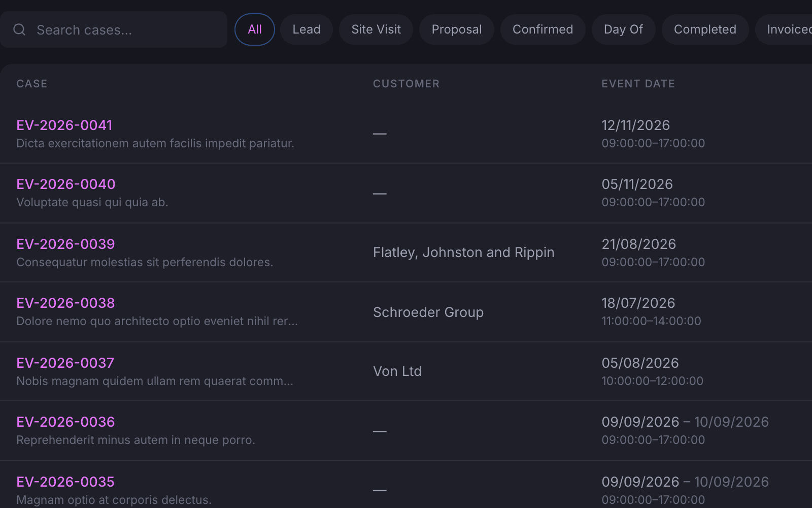Click the time range 10:00:00–12:00:00
The image size is (812, 508).
click(653, 381)
